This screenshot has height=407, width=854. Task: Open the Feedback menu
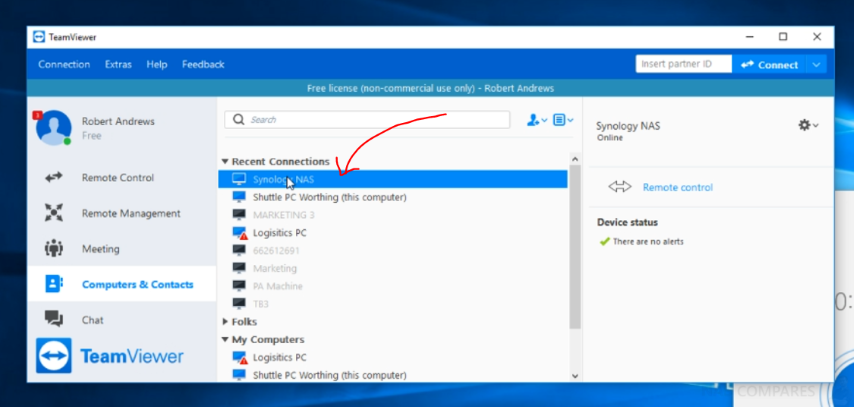[203, 64]
